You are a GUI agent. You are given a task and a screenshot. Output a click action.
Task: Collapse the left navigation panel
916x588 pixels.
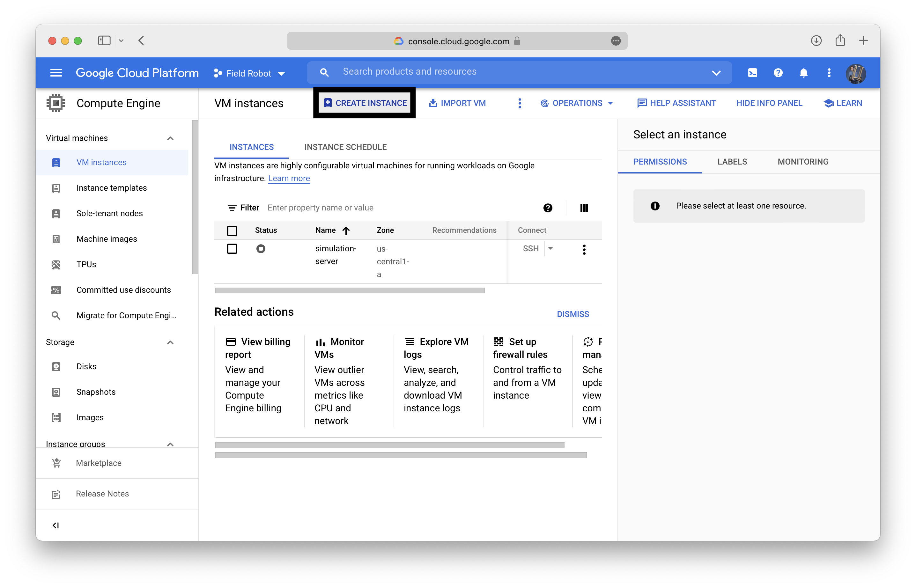coord(56,525)
